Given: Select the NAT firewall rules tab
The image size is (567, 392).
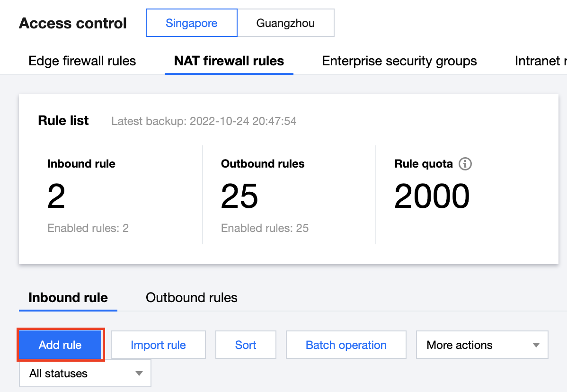Looking at the screenshot, I should pos(229,61).
